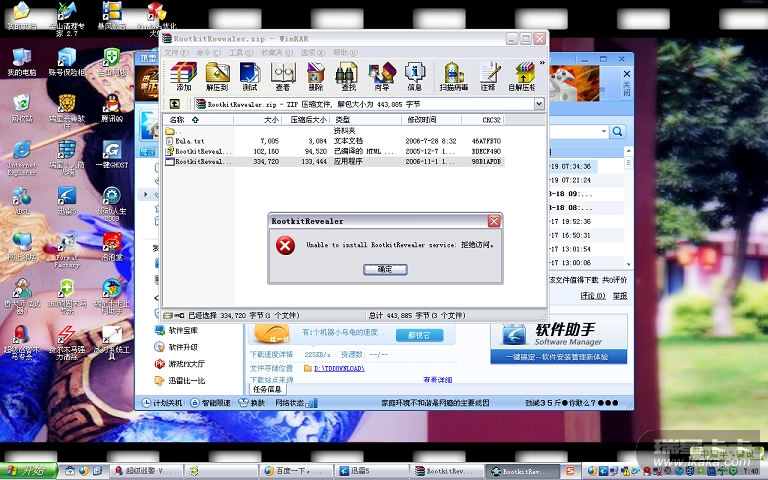
Task: Close the RootkitRevealer error dialog
Action: click(494, 221)
